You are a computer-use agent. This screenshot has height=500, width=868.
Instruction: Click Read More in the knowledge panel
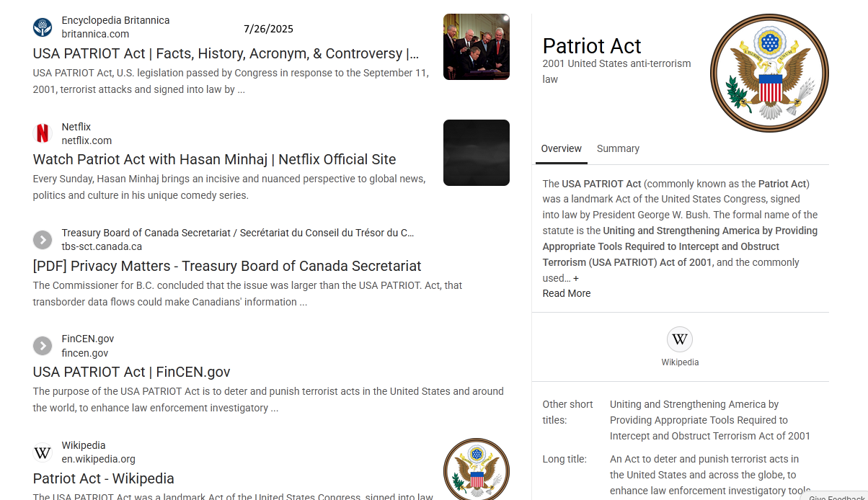567,293
